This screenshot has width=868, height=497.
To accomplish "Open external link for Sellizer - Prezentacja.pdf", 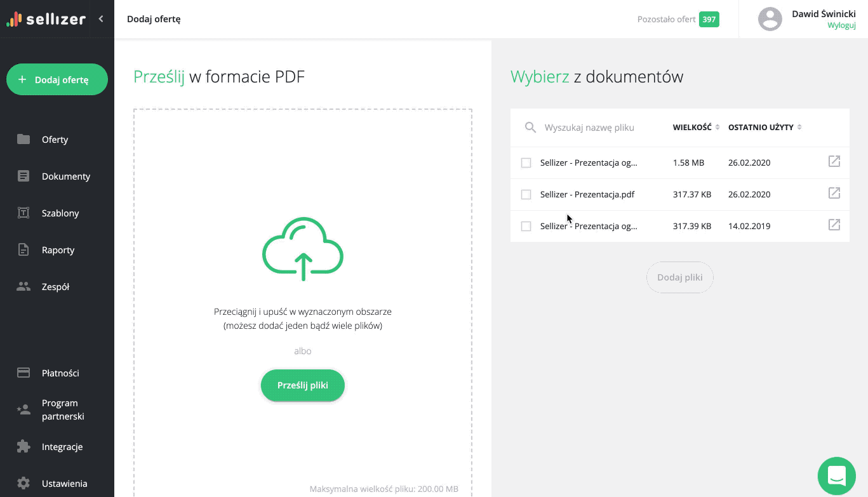I will pos(834,194).
